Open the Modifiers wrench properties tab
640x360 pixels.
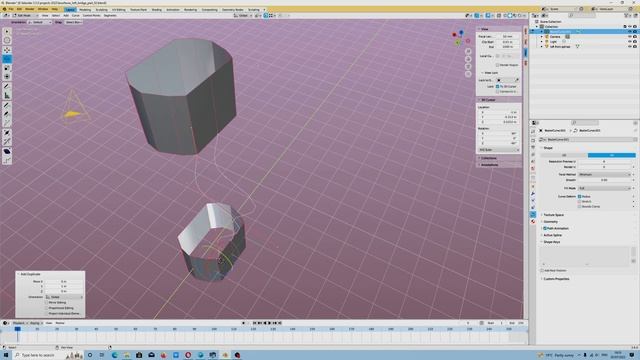click(x=533, y=194)
